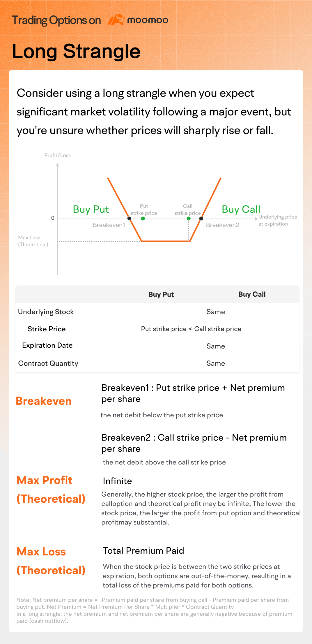Click the Long Strangle title heading
The height and width of the screenshot is (644, 312).
[76, 51]
